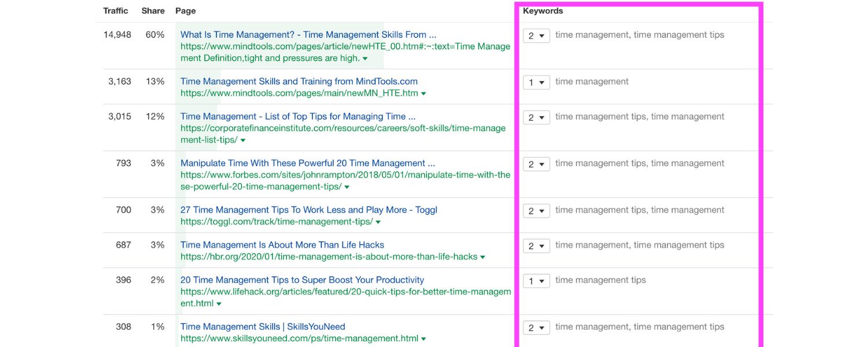Expand the URL caret under the Toggl article
Viewport: 868px width, 347px height.
377,221
